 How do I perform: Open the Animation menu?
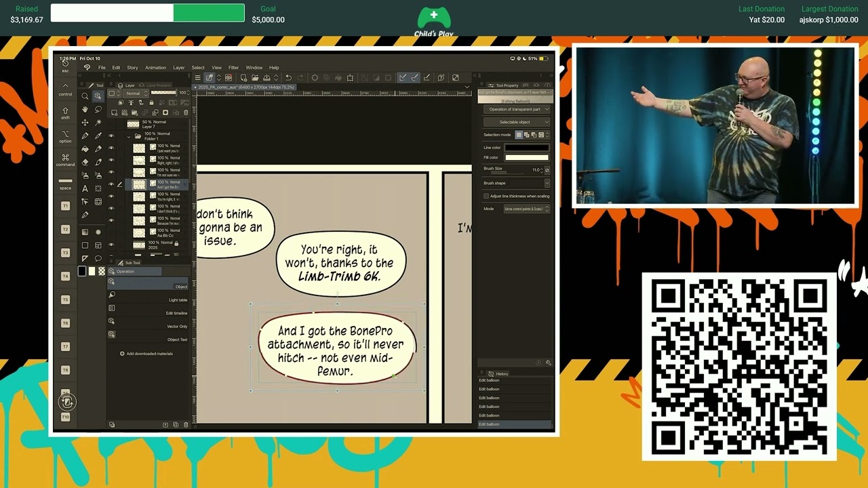pyautogui.click(x=155, y=68)
